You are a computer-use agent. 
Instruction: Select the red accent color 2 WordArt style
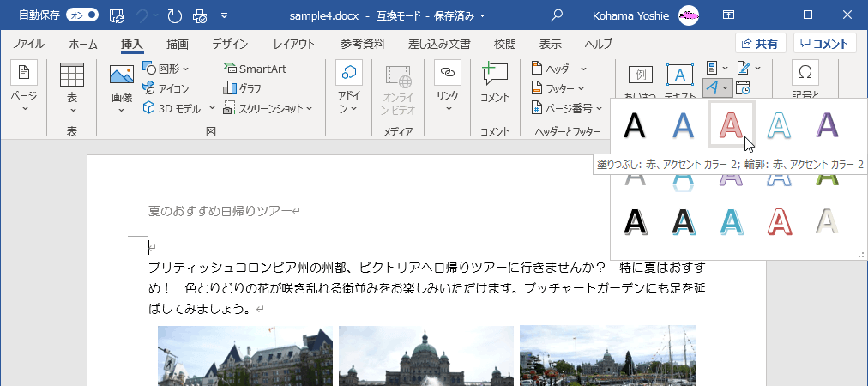pyautogui.click(x=731, y=125)
